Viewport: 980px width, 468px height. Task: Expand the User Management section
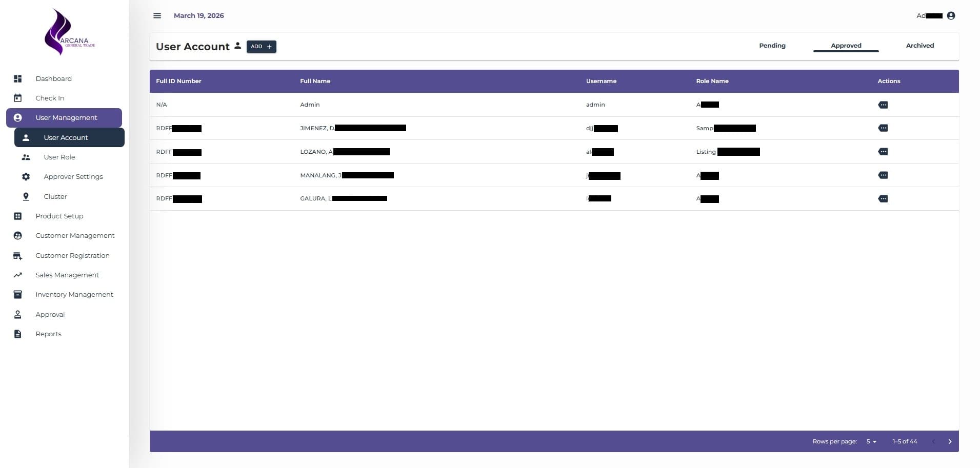[x=66, y=117]
